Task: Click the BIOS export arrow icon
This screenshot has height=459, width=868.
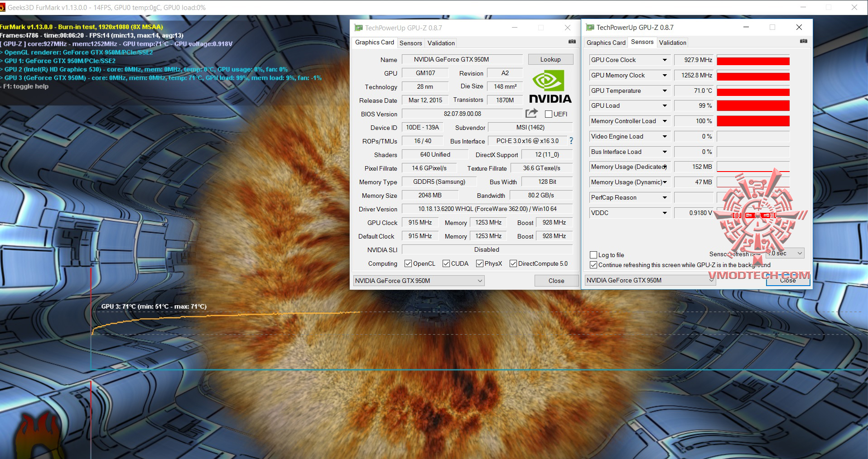Action: [x=532, y=113]
